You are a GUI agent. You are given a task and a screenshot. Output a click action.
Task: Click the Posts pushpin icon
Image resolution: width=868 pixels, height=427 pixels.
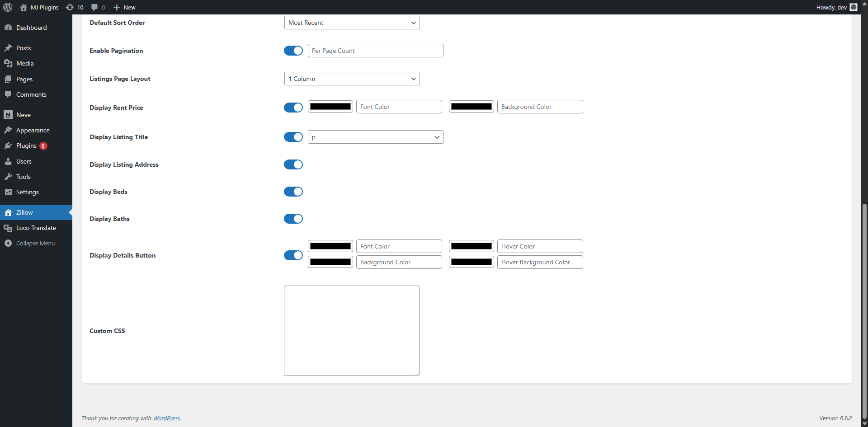click(x=8, y=48)
